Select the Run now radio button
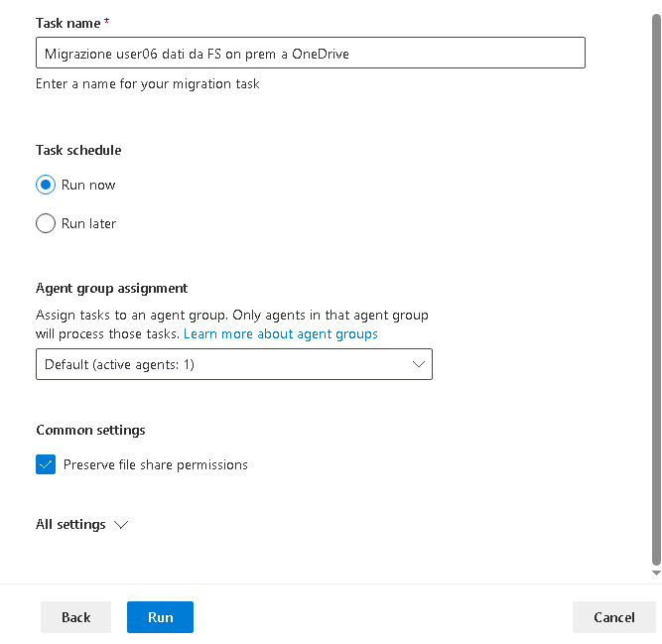 click(46, 185)
